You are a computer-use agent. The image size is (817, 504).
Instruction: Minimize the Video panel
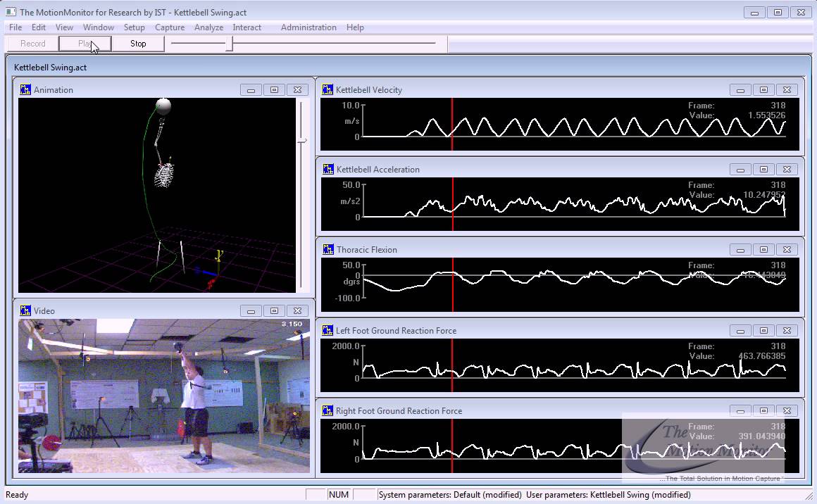coord(251,311)
